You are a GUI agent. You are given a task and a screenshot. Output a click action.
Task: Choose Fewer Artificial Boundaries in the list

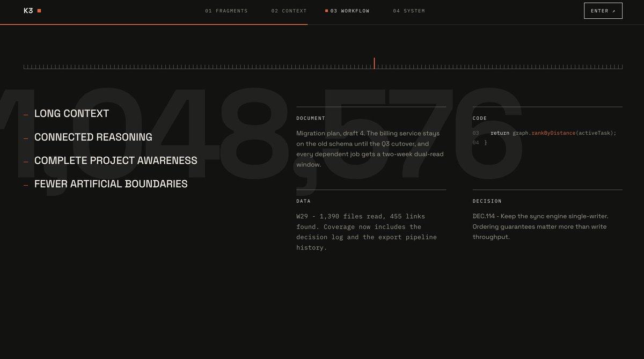click(111, 184)
